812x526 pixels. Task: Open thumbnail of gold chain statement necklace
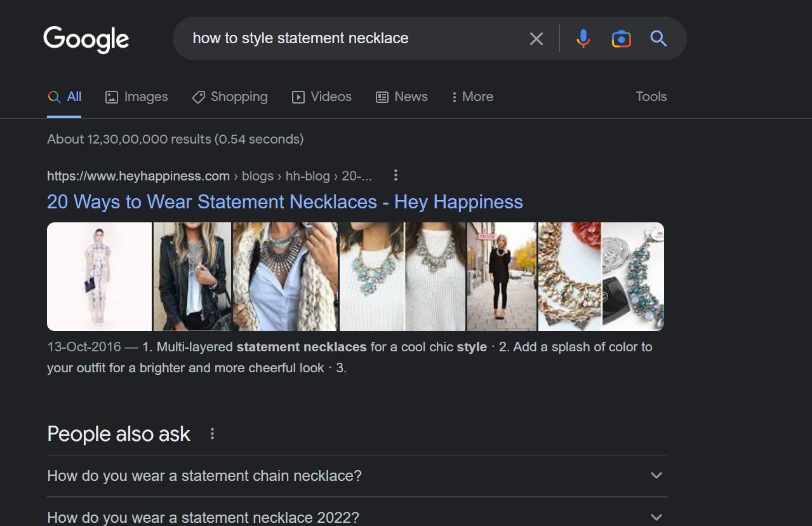[570, 276]
